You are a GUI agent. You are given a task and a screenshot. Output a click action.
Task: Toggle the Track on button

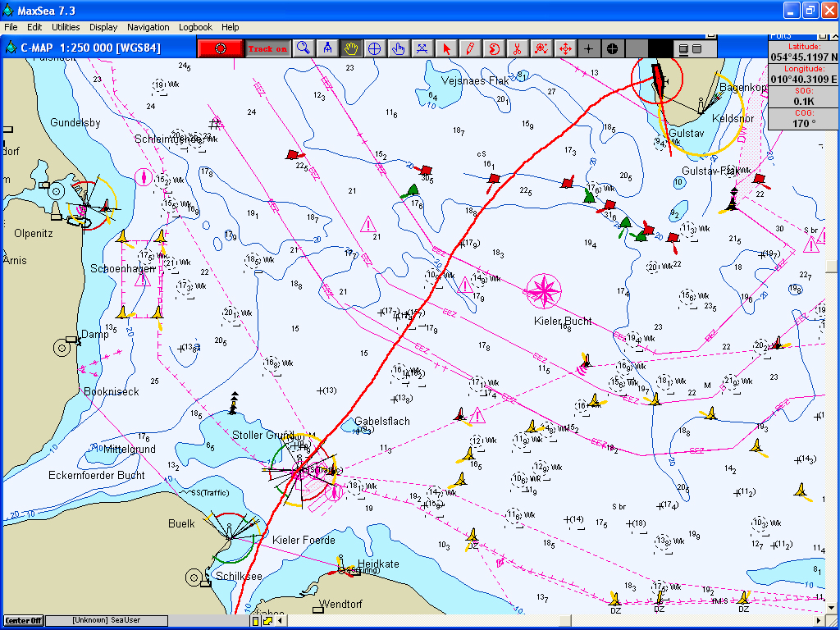(x=267, y=48)
